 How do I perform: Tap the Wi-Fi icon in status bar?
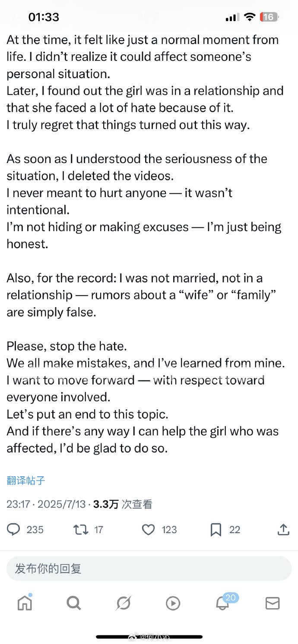pos(250,17)
